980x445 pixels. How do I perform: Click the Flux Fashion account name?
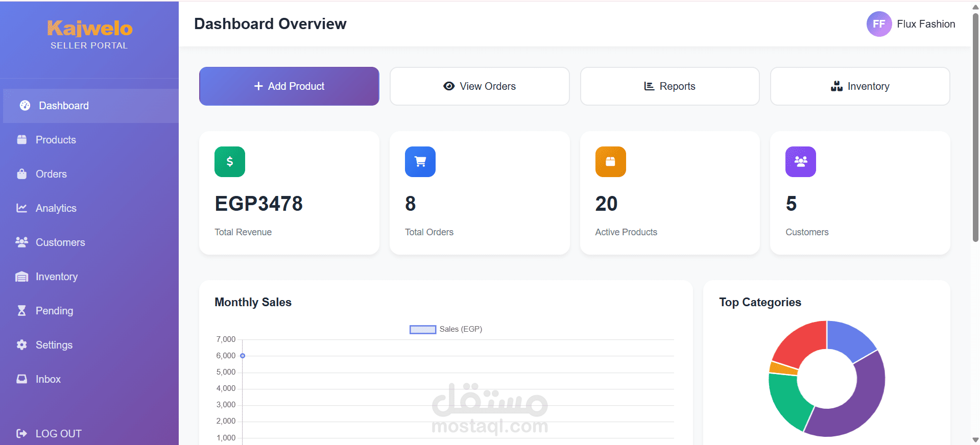click(926, 24)
